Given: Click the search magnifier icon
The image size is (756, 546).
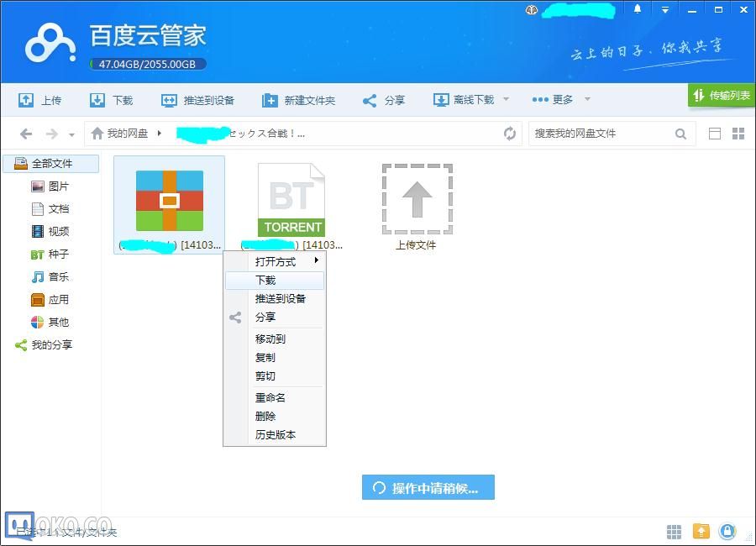Looking at the screenshot, I should coord(680,134).
